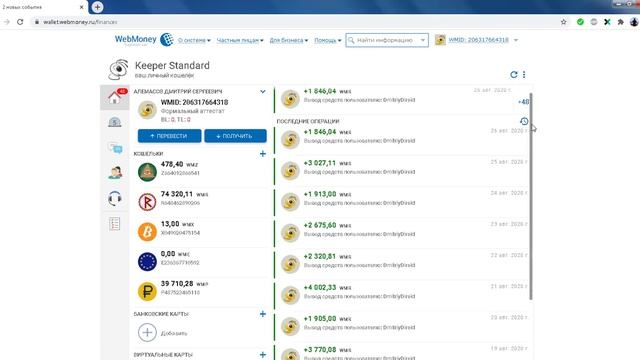640x360 pixels.
Task: Open the +3 770,08 WMR operation
Action: tap(402, 352)
